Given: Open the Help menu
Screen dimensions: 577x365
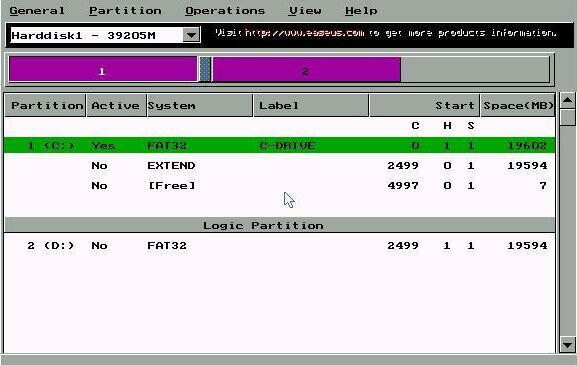Looking at the screenshot, I should click(361, 11).
